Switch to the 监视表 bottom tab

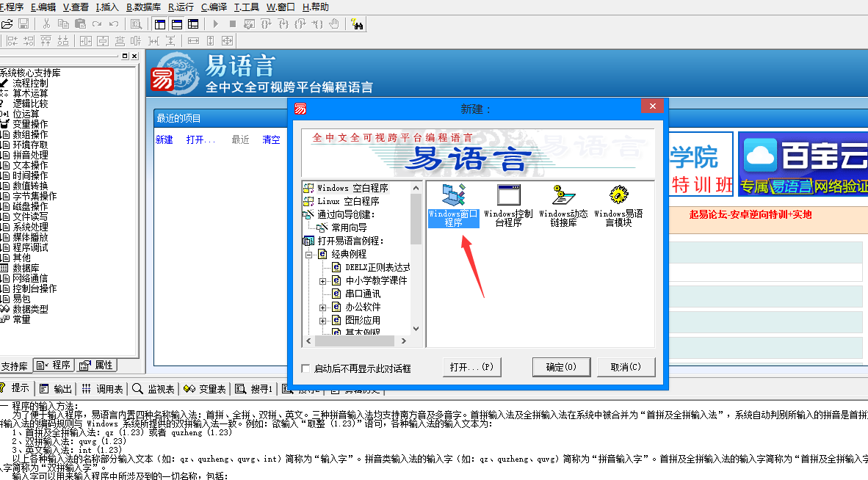click(x=153, y=389)
